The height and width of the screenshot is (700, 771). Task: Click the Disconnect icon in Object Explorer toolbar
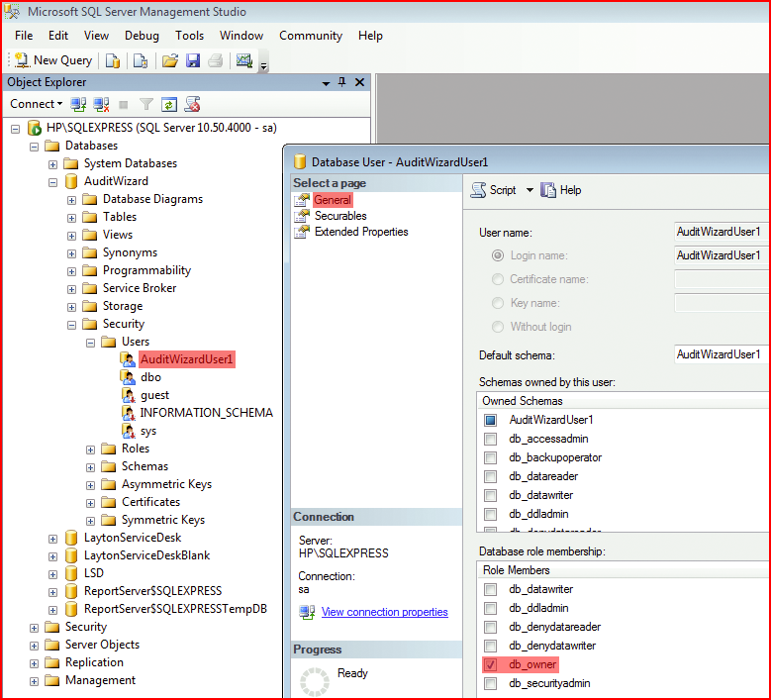pos(101,104)
